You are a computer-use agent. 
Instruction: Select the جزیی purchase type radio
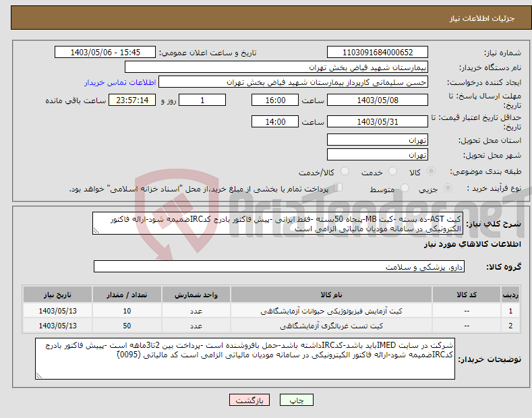[x=448, y=187]
